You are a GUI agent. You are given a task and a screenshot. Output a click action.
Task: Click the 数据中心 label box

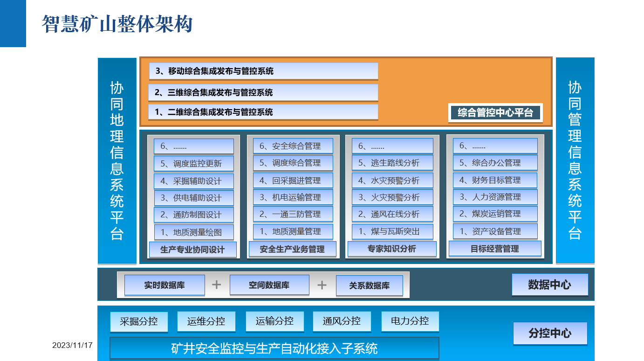click(550, 285)
